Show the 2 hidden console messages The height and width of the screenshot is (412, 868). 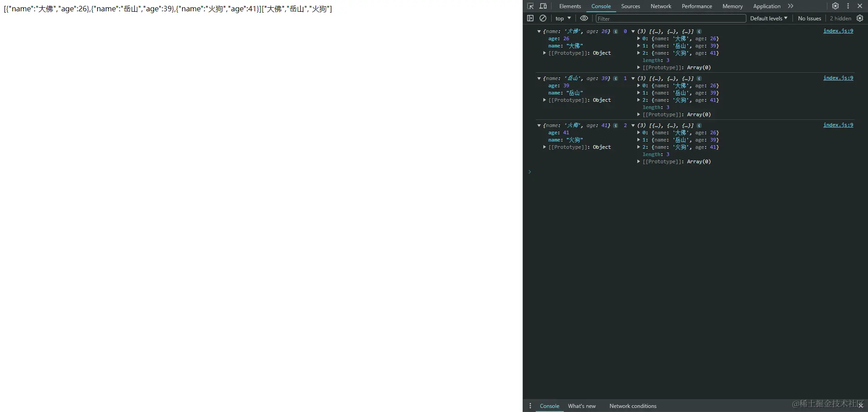pyautogui.click(x=840, y=18)
